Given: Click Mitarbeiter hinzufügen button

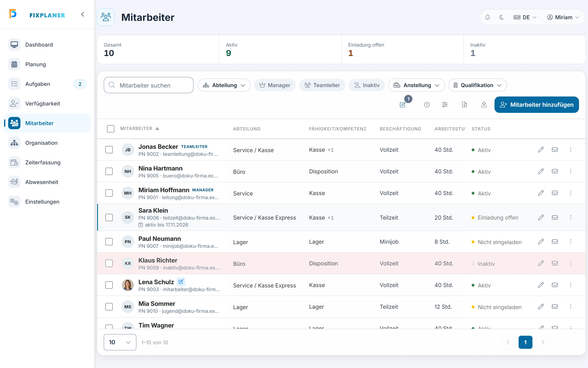Looking at the screenshot, I should 537,105.
